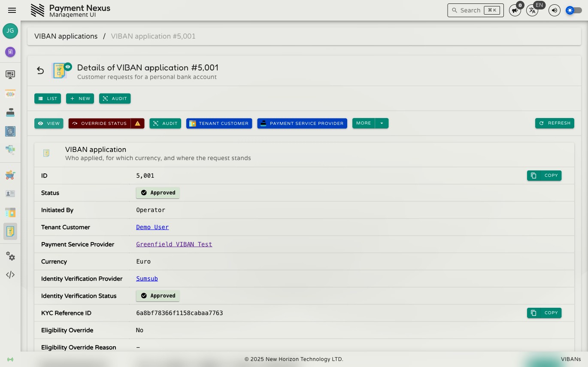Click the Search input field
Image resolution: width=588 pixels, height=367 pixels.
pos(476,10)
